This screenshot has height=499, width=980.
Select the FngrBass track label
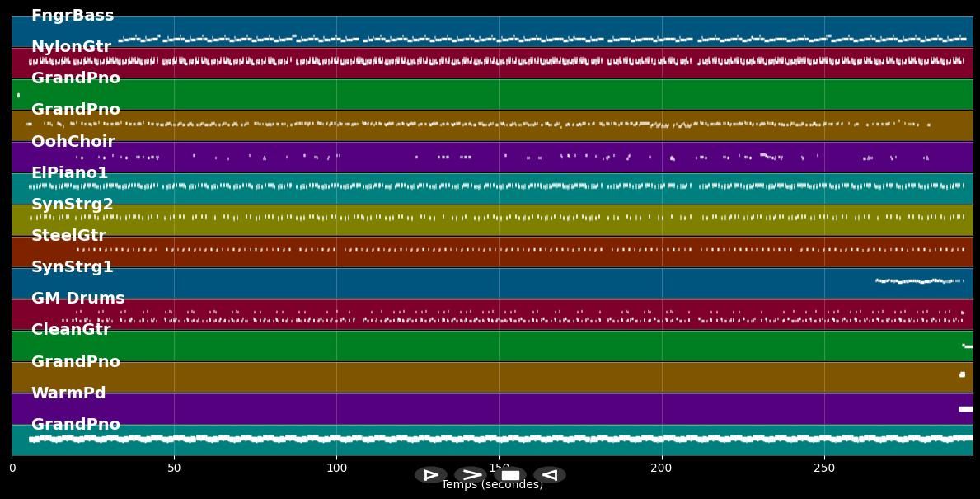click(73, 16)
